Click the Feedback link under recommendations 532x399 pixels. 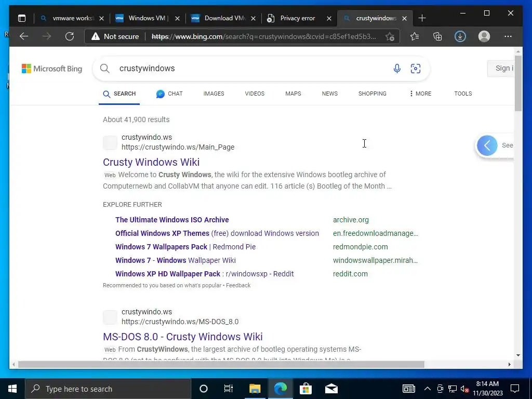click(x=238, y=285)
